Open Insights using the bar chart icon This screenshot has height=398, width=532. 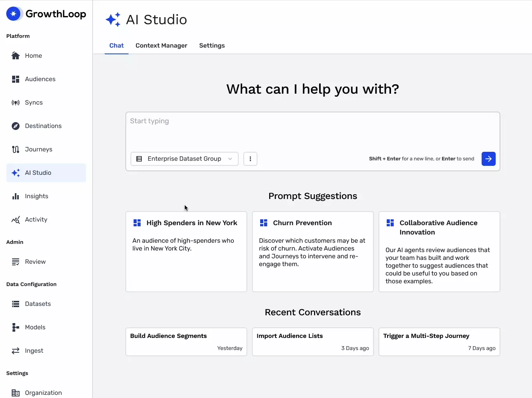coord(16,196)
